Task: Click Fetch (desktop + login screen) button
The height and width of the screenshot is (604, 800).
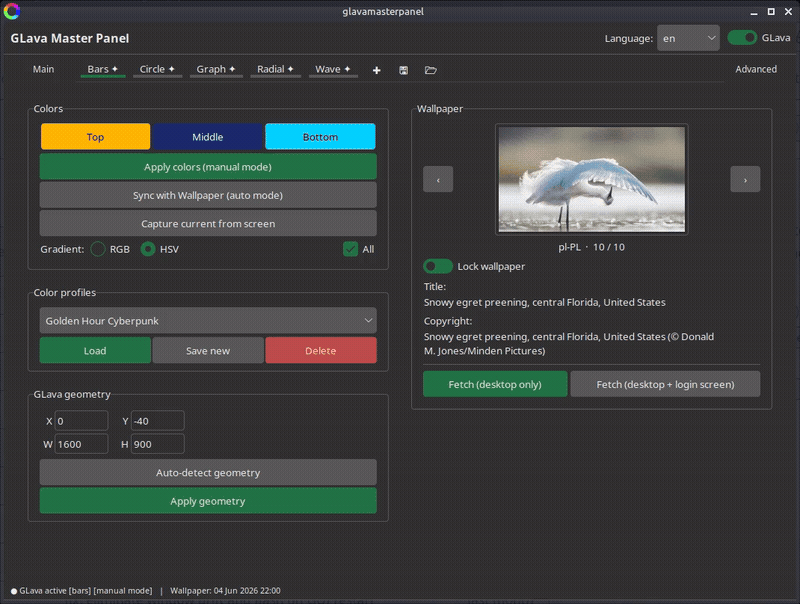Action: coord(665,384)
